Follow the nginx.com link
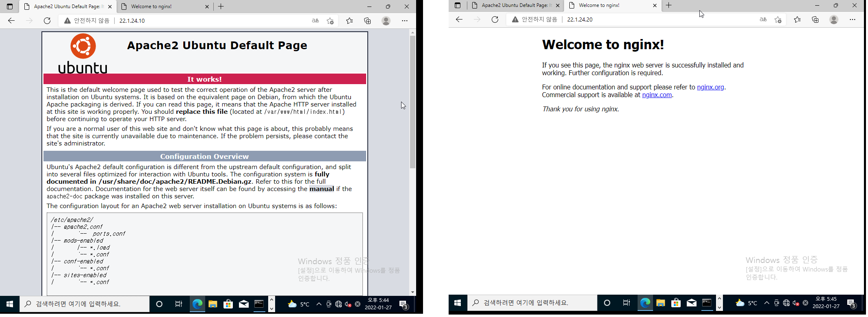868x317 pixels. tap(657, 95)
